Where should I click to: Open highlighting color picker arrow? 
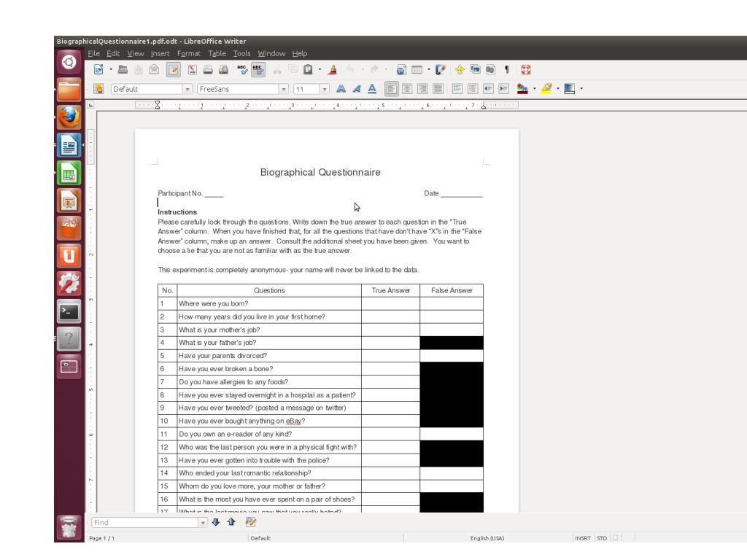[x=558, y=88]
